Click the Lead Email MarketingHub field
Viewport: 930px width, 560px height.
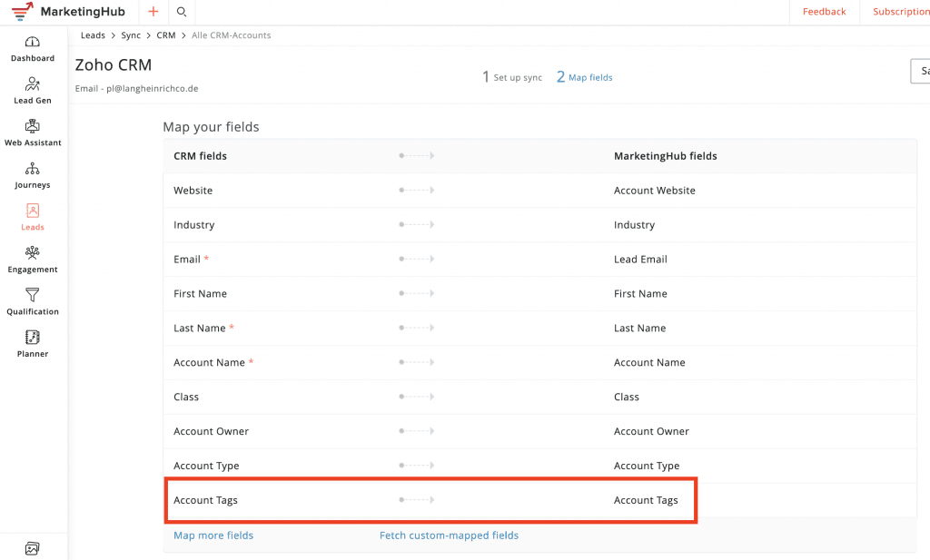[x=640, y=259]
